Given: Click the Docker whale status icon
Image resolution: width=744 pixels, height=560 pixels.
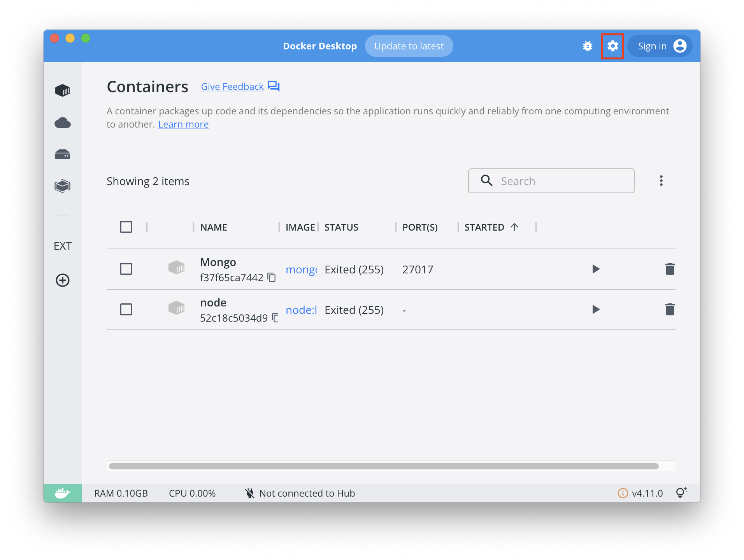Looking at the screenshot, I should point(62,493).
